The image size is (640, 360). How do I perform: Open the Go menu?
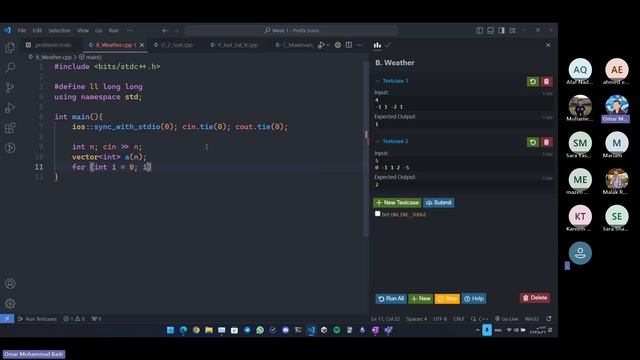tap(99, 31)
